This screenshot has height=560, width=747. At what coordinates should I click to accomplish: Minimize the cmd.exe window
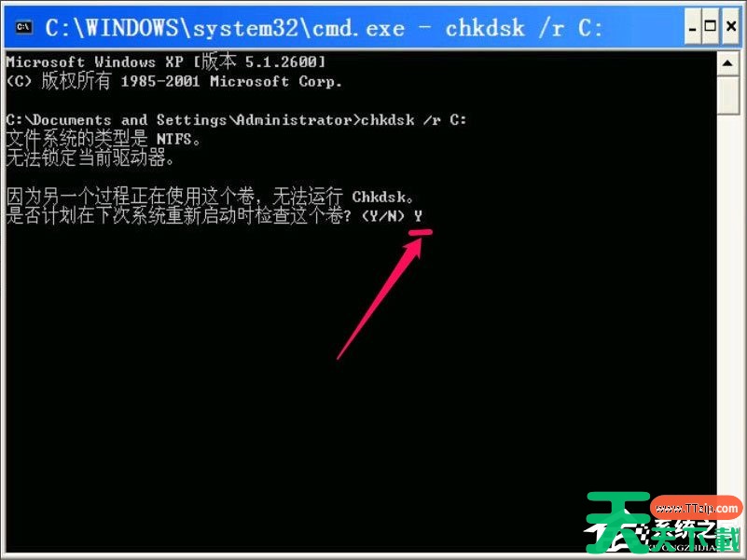click(x=693, y=27)
